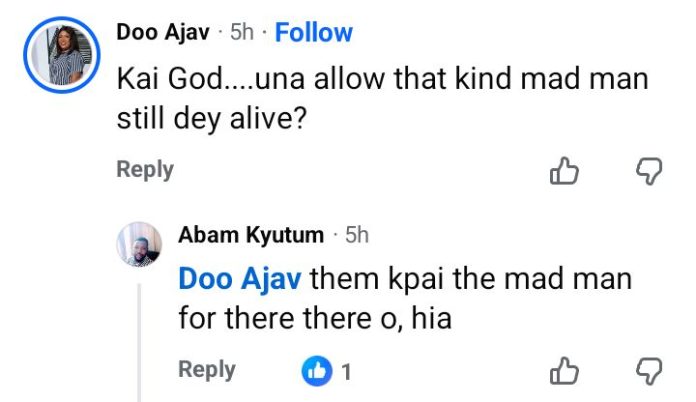The image size is (696, 402).
Task: Thumbs down Abam Kyutum's reply
Action: [x=649, y=372]
